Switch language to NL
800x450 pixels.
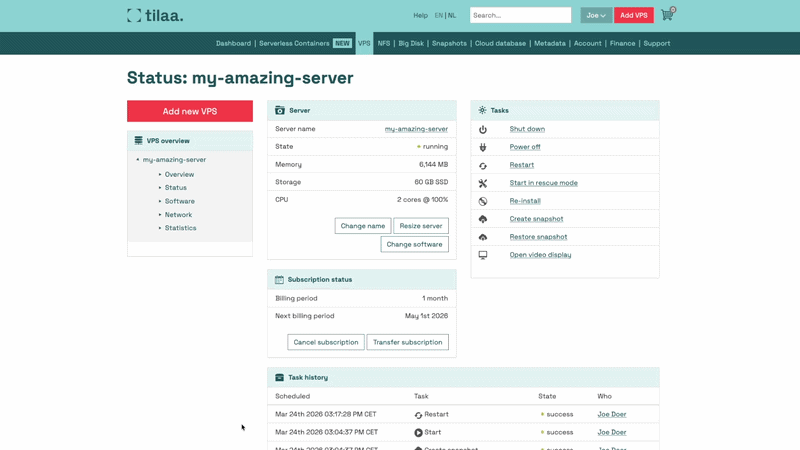pyautogui.click(x=452, y=15)
